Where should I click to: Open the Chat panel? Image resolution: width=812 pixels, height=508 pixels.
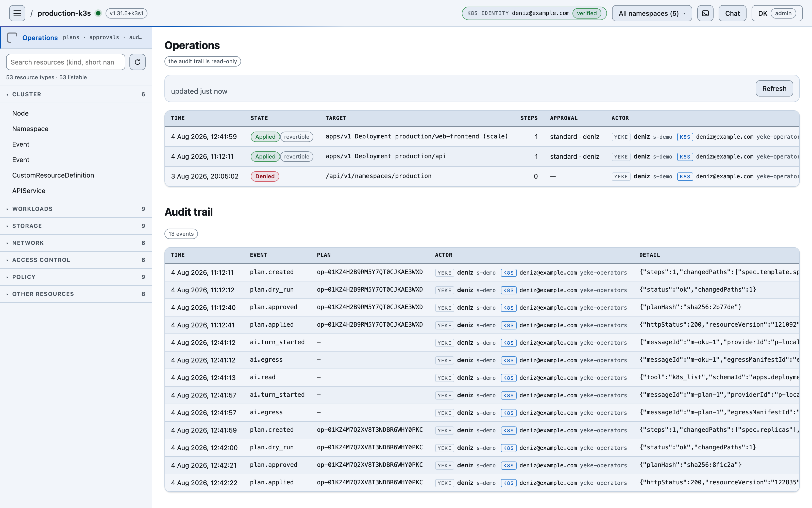733,13
